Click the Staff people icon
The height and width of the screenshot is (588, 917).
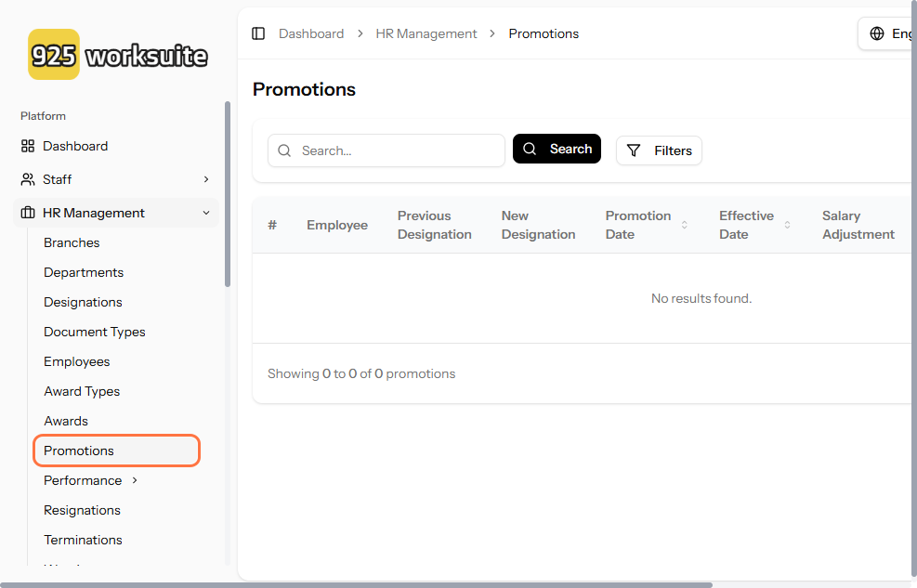click(x=28, y=179)
